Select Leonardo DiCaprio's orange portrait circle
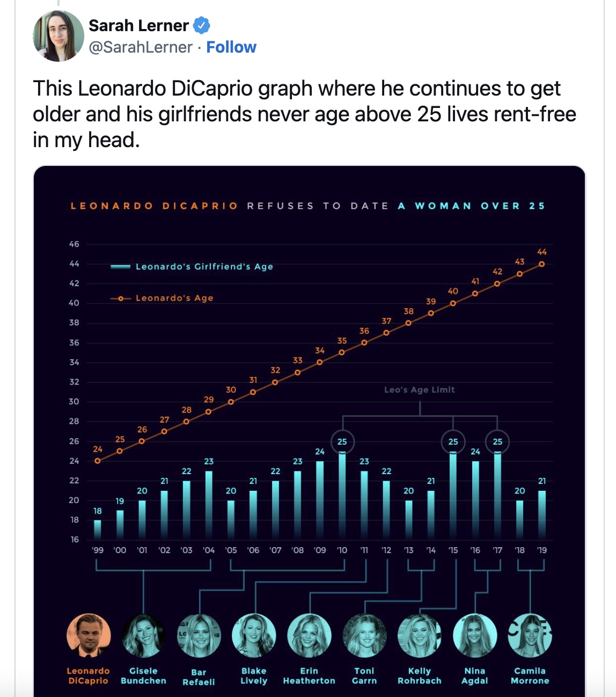 pyautogui.click(x=89, y=636)
